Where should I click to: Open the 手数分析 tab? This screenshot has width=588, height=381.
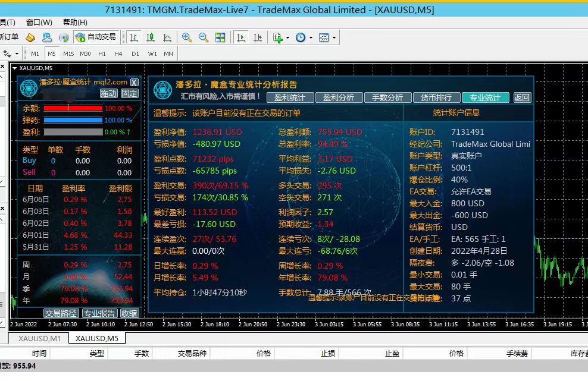tap(388, 98)
